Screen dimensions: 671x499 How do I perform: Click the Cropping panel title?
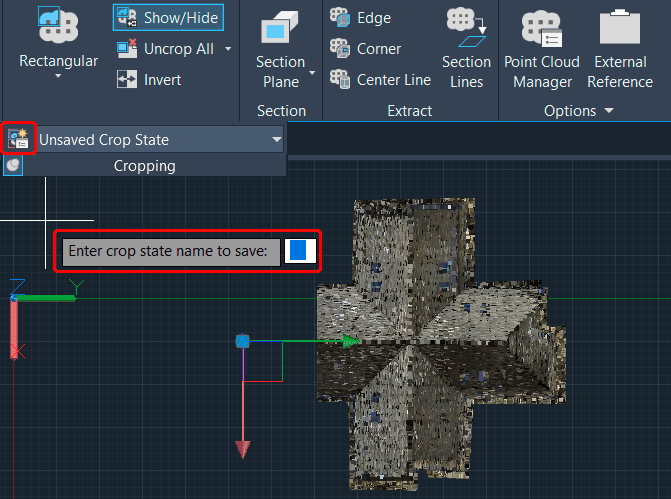[145, 166]
